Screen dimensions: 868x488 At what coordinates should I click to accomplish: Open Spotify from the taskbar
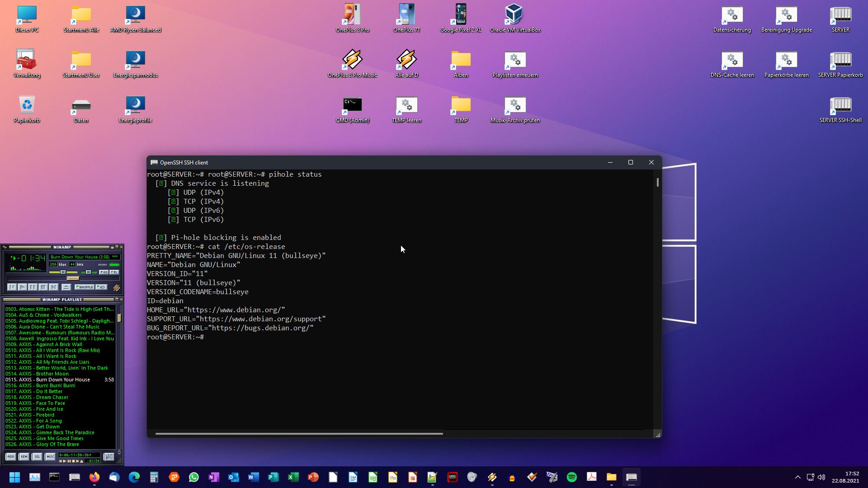pos(572,477)
